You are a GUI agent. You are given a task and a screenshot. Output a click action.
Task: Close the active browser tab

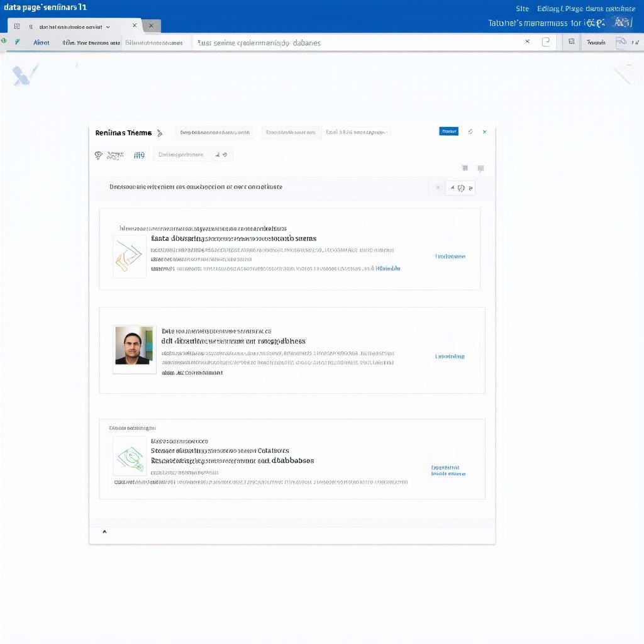click(x=135, y=26)
